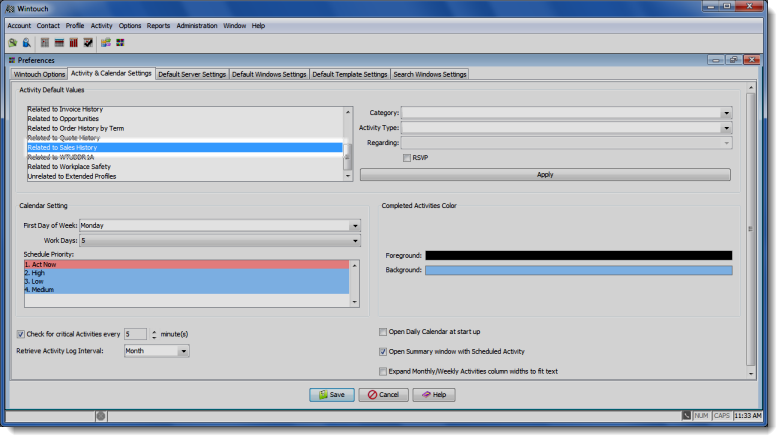This screenshot has height=442, width=783.
Task: Click the Apply button
Action: (x=545, y=175)
